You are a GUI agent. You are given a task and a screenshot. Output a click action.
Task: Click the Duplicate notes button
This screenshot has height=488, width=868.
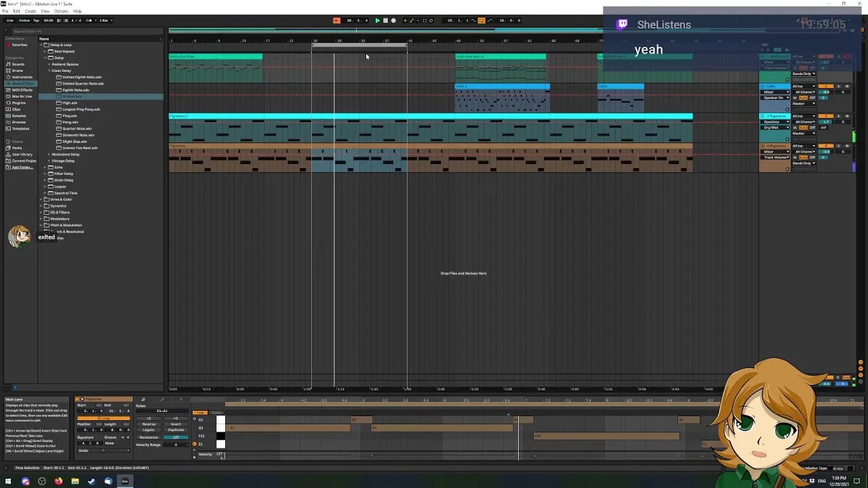coord(176,430)
